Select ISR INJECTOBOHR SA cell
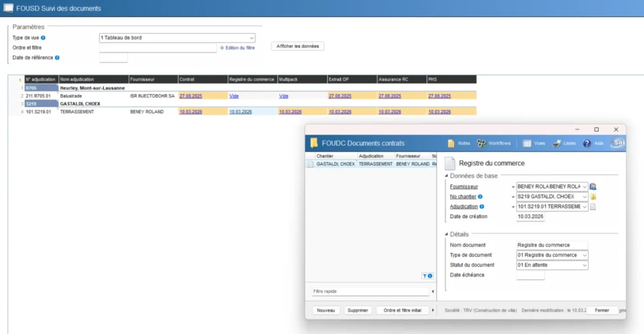This screenshot has height=334, width=644. pos(152,96)
